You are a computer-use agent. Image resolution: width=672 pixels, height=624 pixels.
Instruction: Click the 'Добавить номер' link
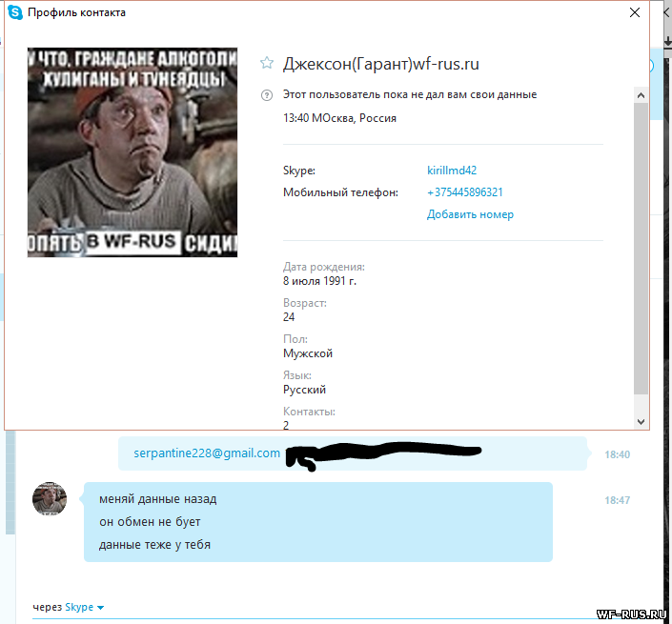tap(470, 214)
